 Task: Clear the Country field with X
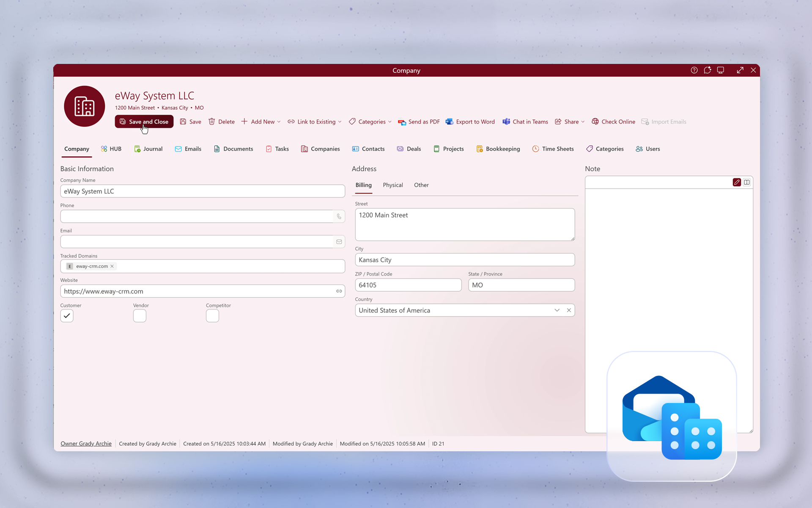569,310
